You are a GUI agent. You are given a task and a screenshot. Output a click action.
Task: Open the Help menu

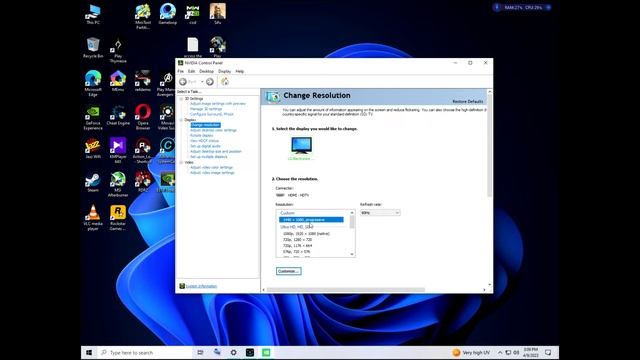coord(240,71)
